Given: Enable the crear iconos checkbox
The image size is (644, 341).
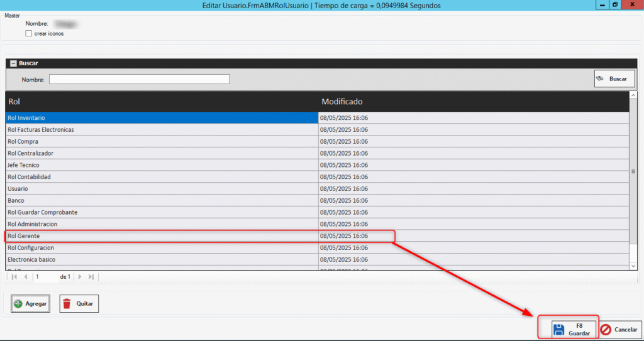Looking at the screenshot, I should (29, 33).
